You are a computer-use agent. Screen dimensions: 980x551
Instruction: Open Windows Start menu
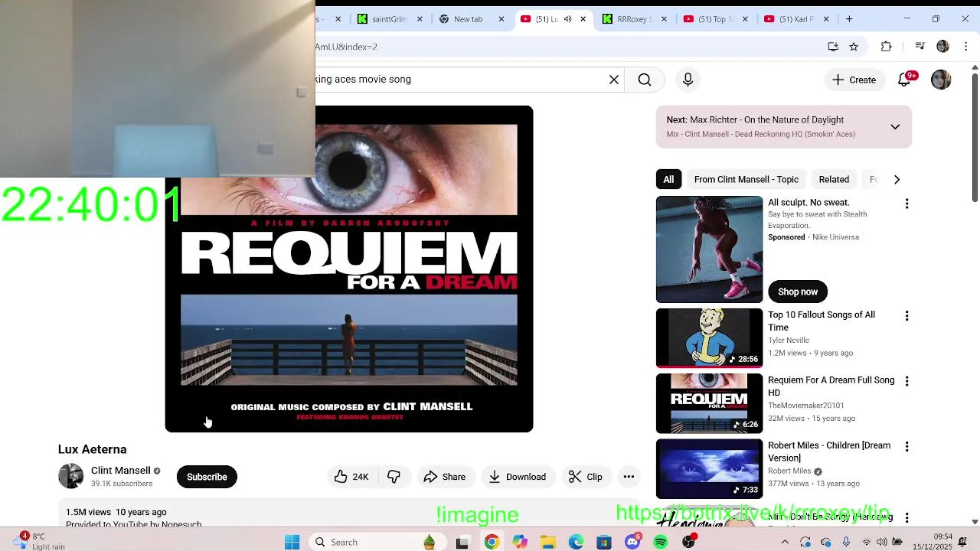pos(292,542)
